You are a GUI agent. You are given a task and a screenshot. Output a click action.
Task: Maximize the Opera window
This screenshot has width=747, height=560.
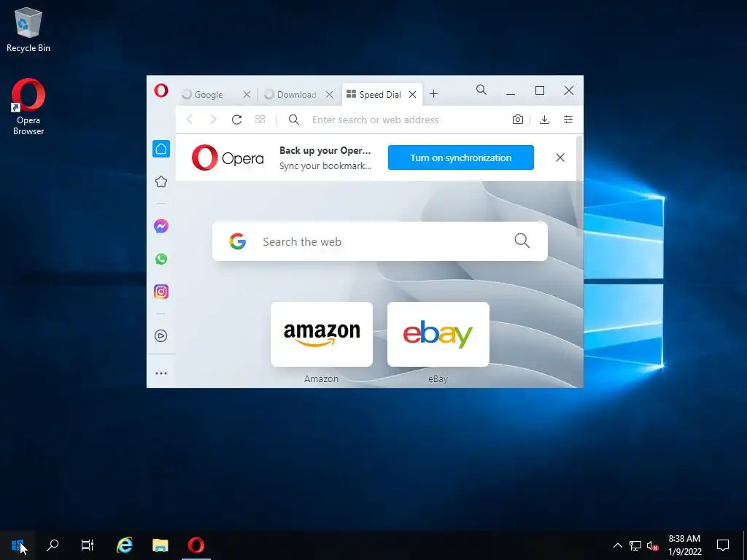[540, 90]
